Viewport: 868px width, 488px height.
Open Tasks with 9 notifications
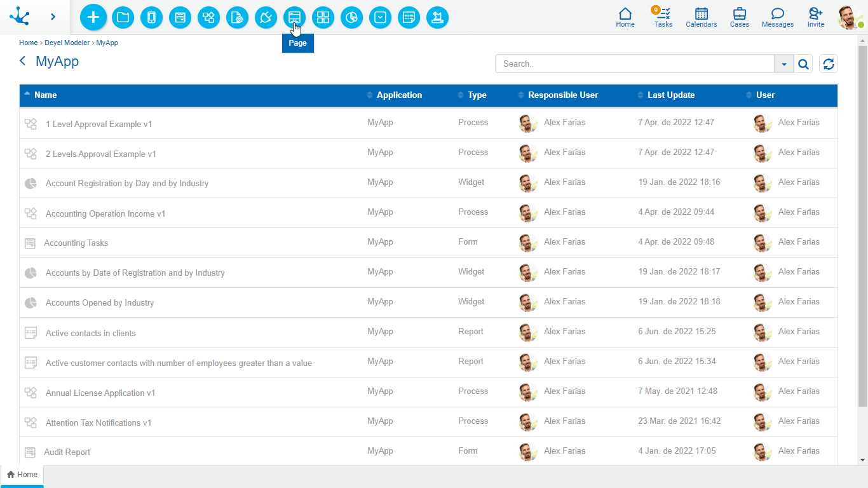[x=663, y=17]
